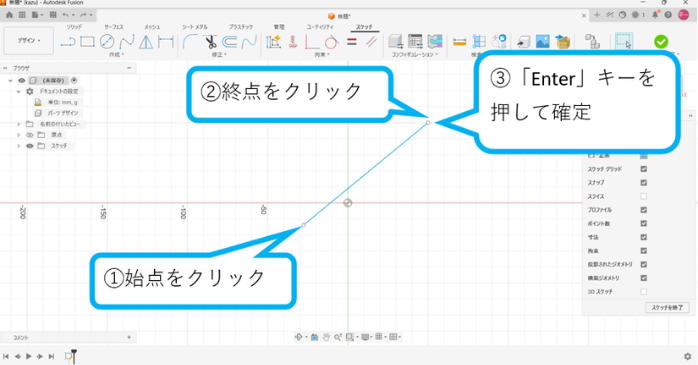698x365 pixels.
Task: Open the Data Panel grid icon
Action: coord(22,15)
